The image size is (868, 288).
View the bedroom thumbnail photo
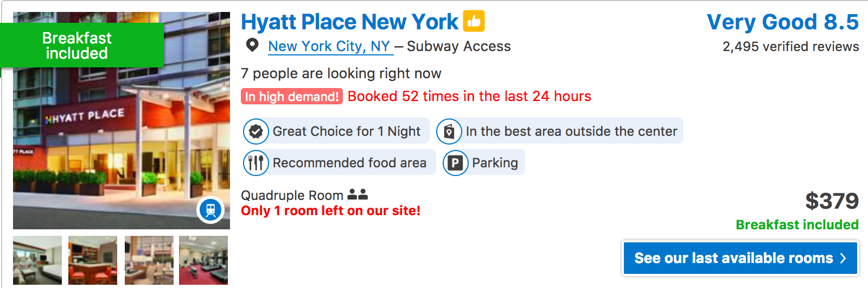point(37,260)
